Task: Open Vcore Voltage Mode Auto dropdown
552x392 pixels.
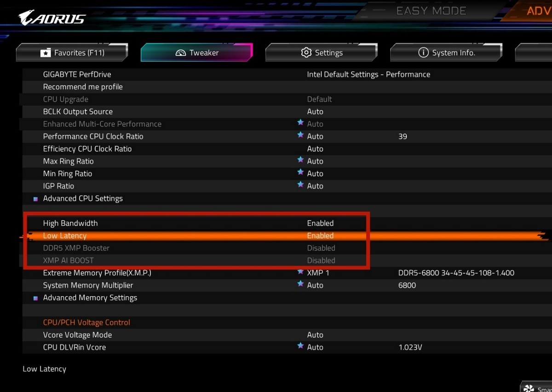Action: (x=315, y=335)
